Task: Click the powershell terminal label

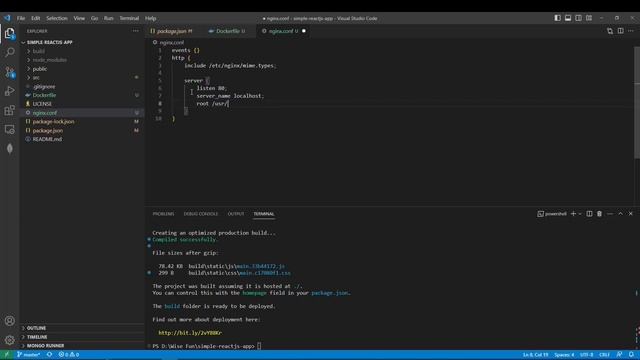Action: pyautogui.click(x=552, y=213)
